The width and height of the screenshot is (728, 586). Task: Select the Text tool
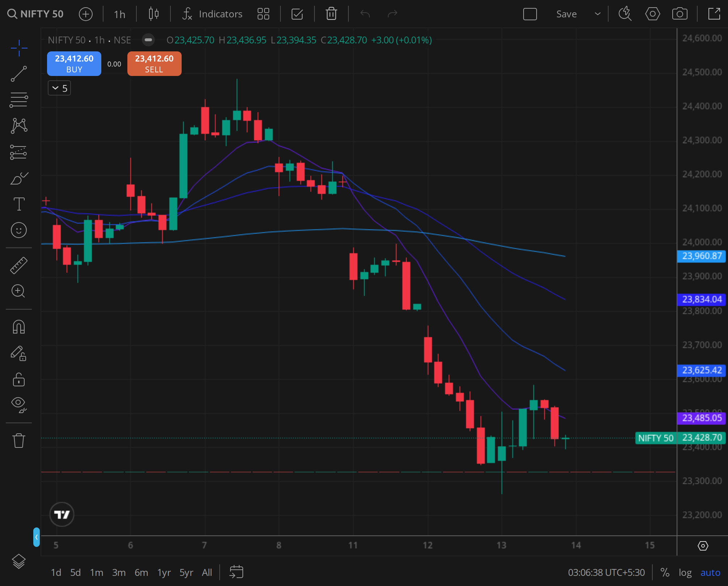[19, 204]
